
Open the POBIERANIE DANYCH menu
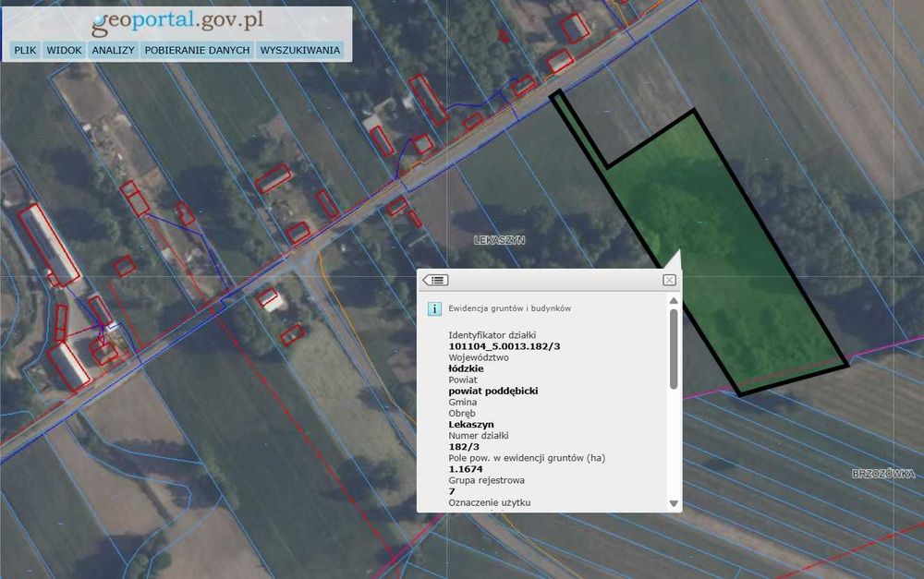pos(198,50)
